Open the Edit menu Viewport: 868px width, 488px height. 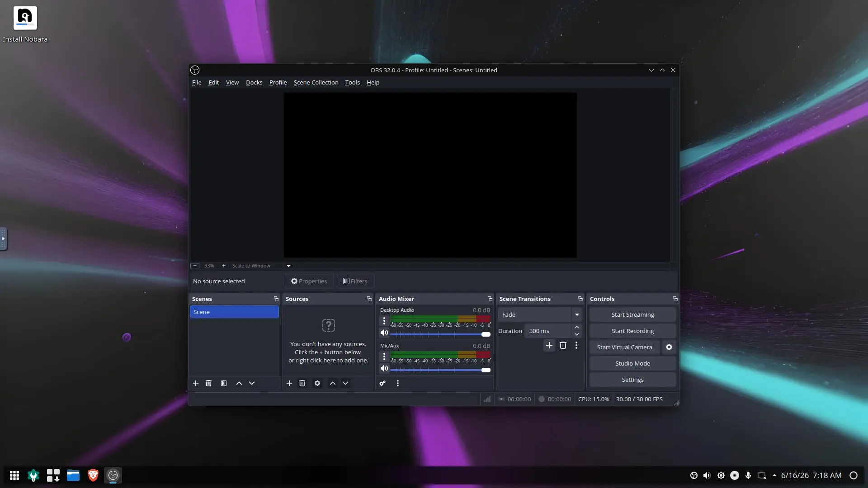coord(213,82)
